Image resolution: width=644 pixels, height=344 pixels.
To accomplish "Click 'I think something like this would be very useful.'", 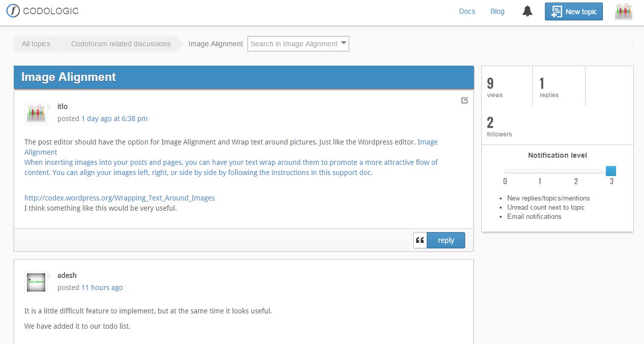I will tap(101, 208).
